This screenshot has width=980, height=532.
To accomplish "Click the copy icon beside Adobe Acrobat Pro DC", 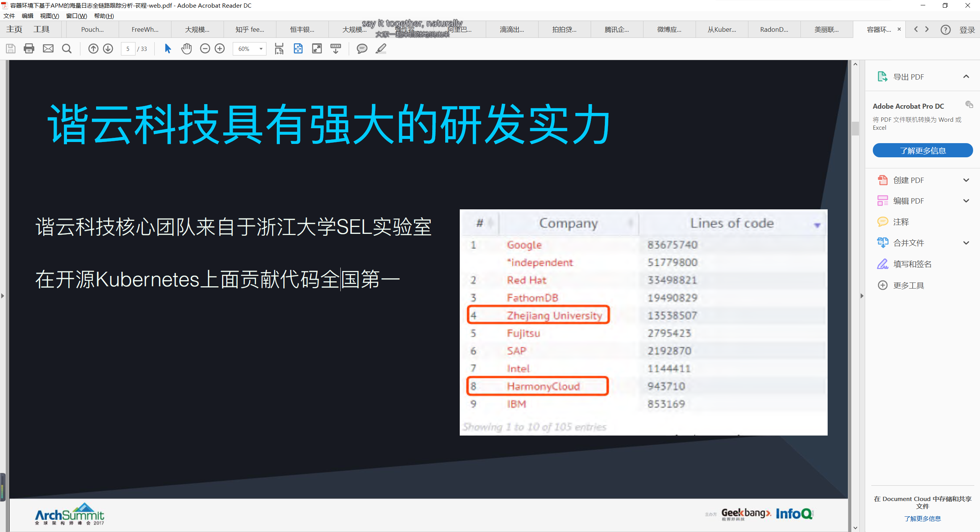I will coord(969,104).
